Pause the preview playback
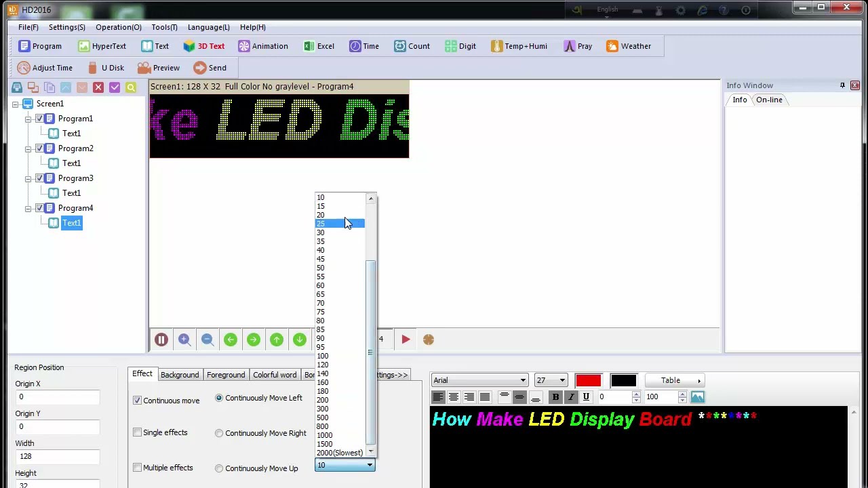Image resolution: width=868 pixels, height=488 pixels. [161, 340]
